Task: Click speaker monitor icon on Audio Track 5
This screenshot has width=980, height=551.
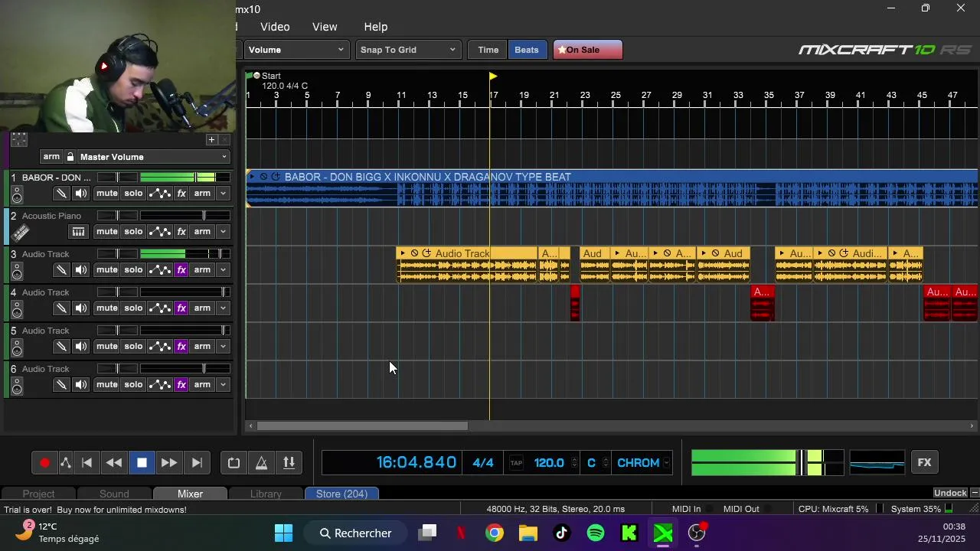Action: [x=81, y=347]
